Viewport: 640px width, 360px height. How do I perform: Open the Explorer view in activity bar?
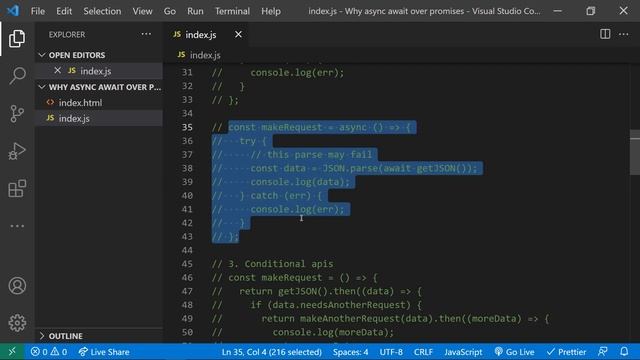pos(17,38)
